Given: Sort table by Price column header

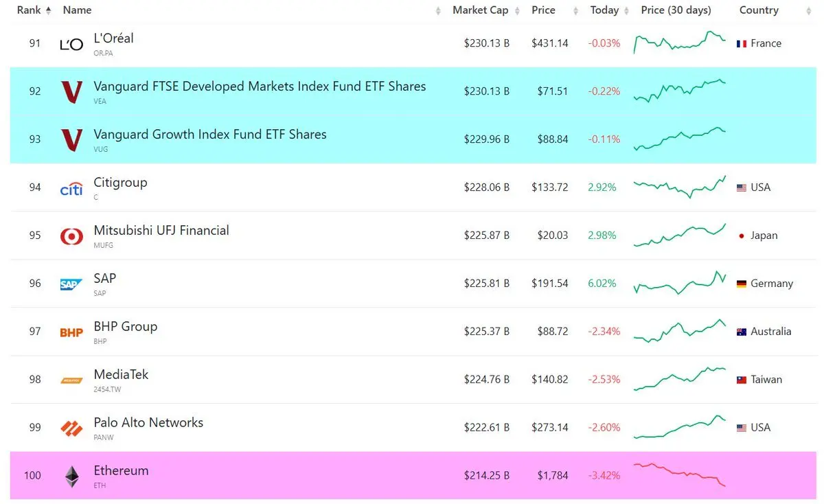Looking at the screenshot, I should pos(543,10).
